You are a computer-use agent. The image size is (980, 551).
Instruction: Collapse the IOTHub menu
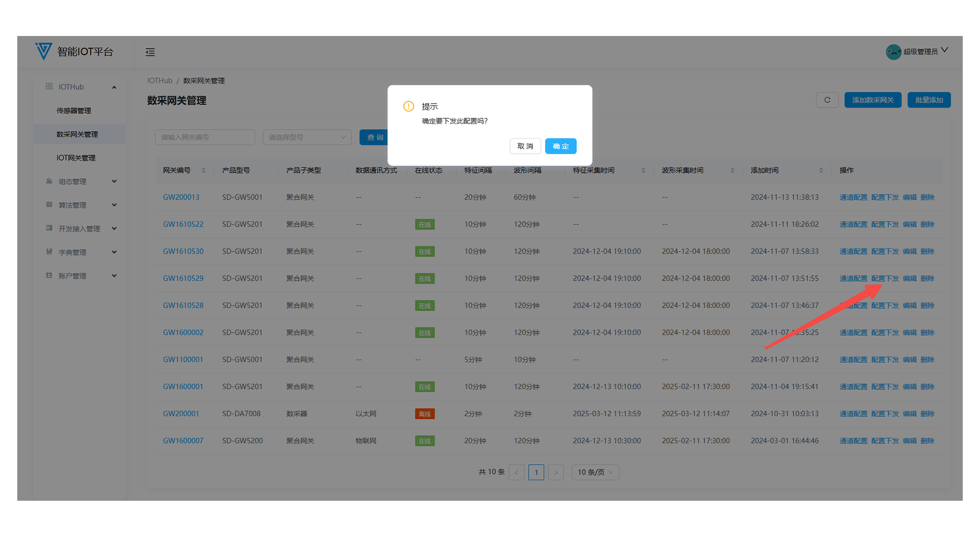pyautogui.click(x=79, y=87)
